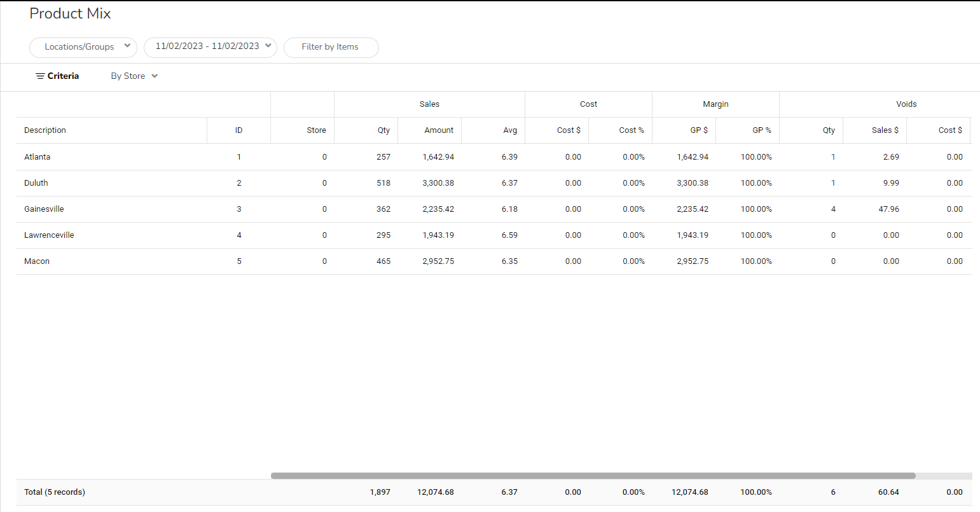Viewport: 980px width, 512px height.
Task: Click the date range chevron arrow
Action: click(268, 46)
